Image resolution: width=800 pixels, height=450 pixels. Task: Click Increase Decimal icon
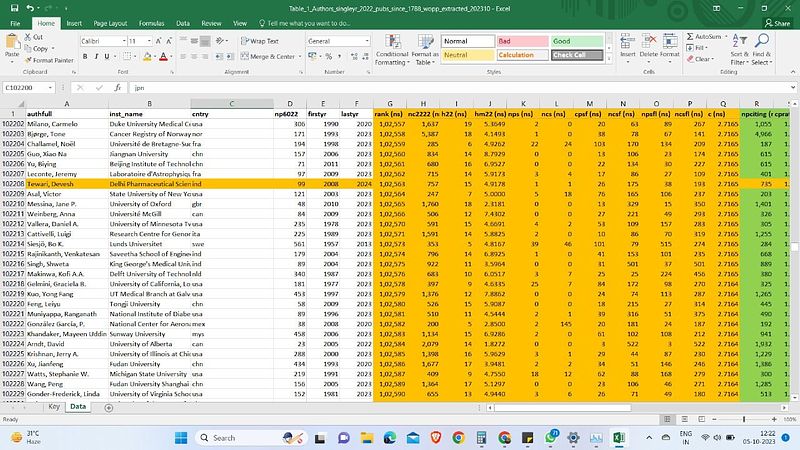tap(354, 56)
